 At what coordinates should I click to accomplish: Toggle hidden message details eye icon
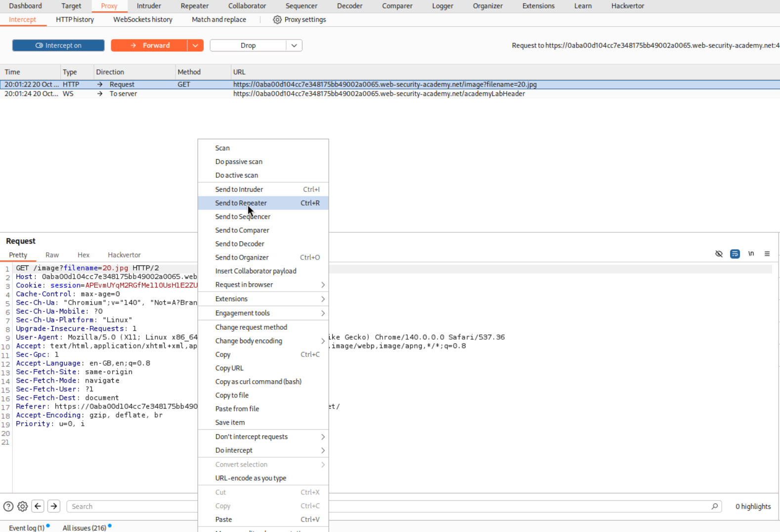(719, 254)
